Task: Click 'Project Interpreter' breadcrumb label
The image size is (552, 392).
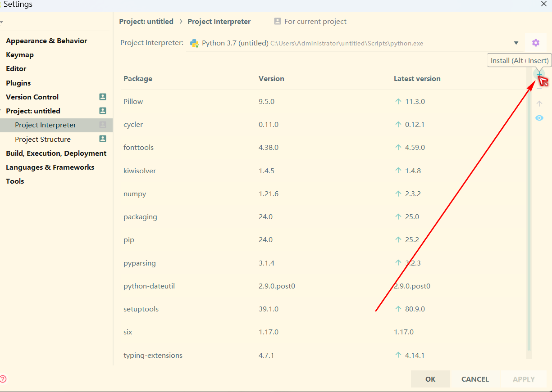Action: tap(219, 21)
